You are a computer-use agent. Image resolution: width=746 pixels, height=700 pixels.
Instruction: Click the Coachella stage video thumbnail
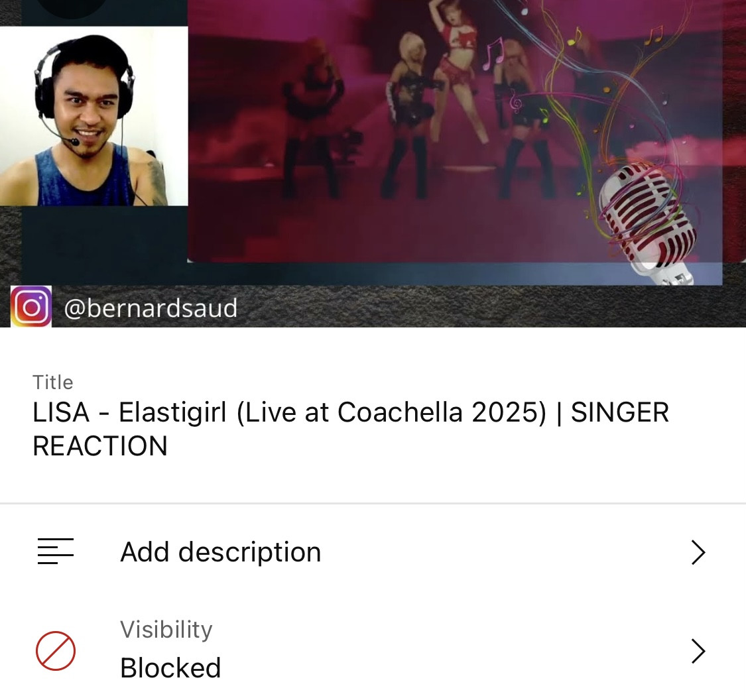pyautogui.click(x=455, y=131)
